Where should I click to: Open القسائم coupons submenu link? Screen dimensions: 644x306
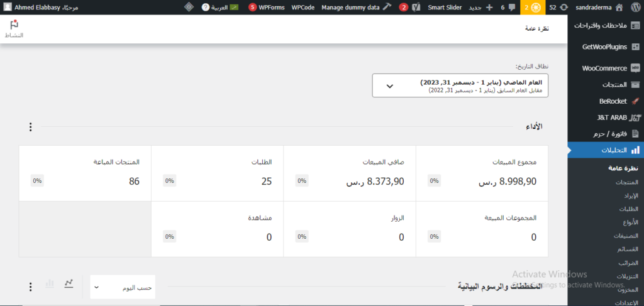pos(629,249)
